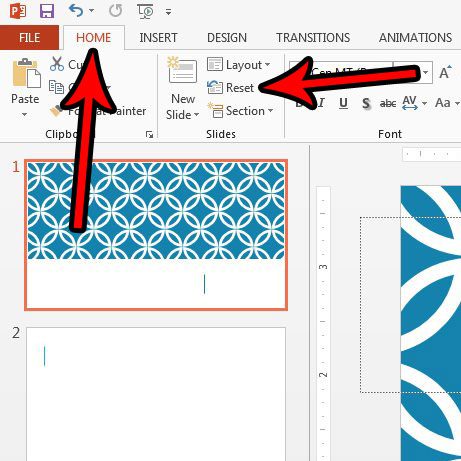Open the Clipboard pane launcher
This screenshot has width=461, height=461.
tap(149, 134)
